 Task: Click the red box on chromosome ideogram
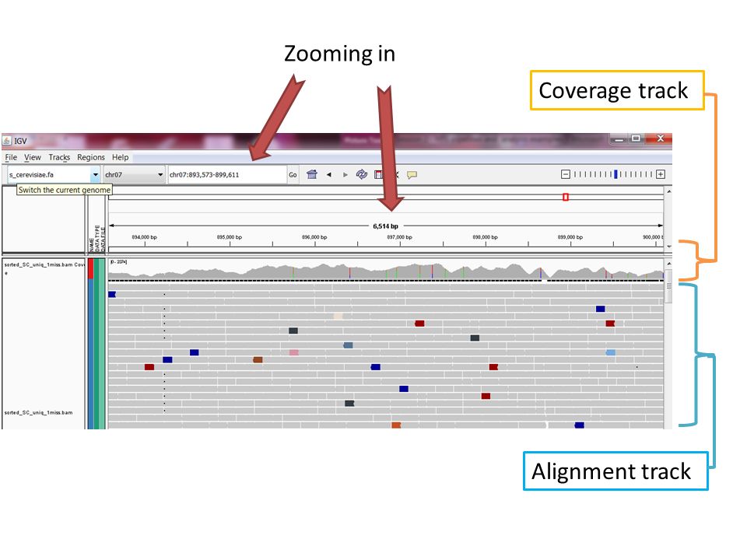tap(566, 197)
